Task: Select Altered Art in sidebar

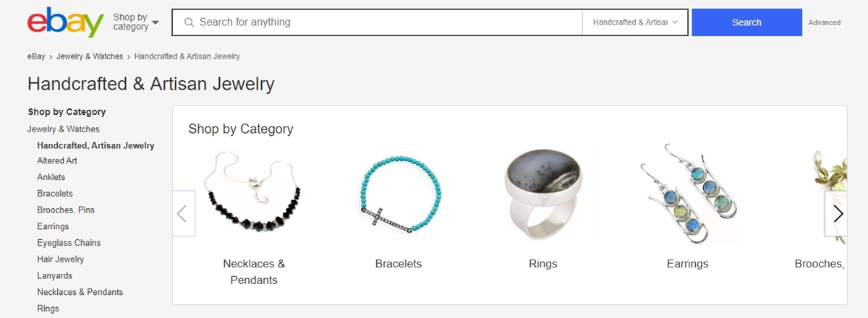Action: pos(57,160)
